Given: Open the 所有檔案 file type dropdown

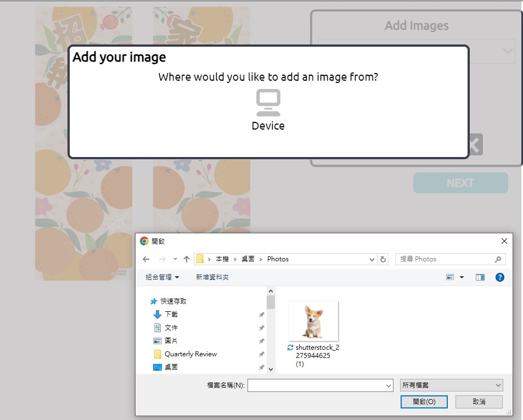Looking at the screenshot, I should (x=451, y=385).
